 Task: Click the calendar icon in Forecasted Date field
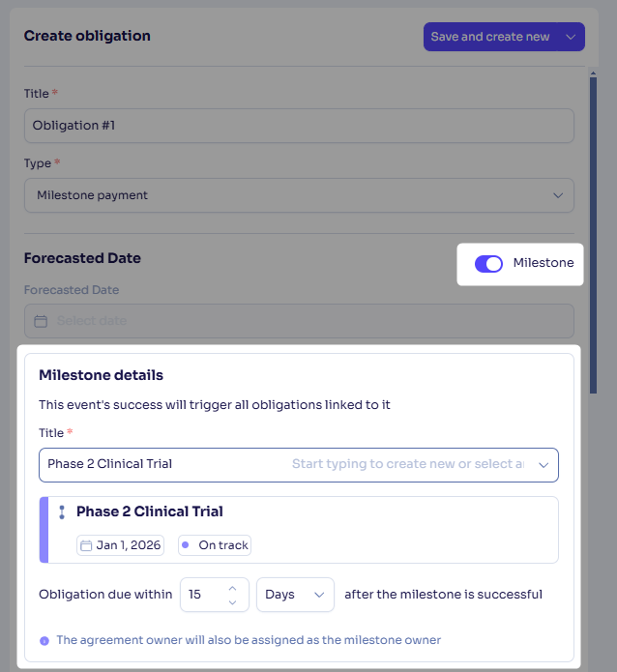[41, 321]
